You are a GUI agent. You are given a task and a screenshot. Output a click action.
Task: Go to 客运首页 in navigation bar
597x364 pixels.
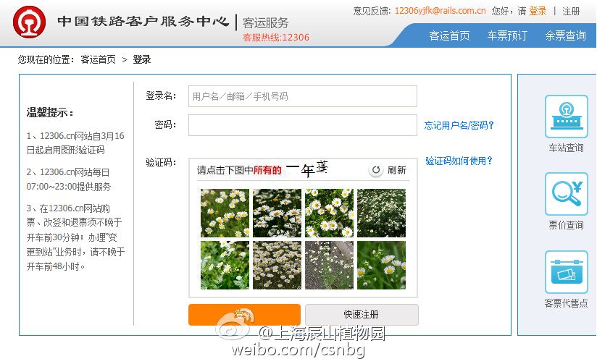[449, 35]
